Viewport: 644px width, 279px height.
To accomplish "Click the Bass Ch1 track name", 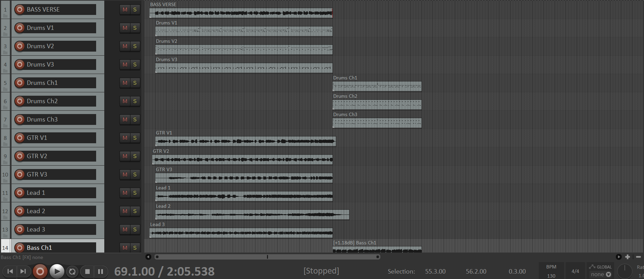I will [60, 248].
